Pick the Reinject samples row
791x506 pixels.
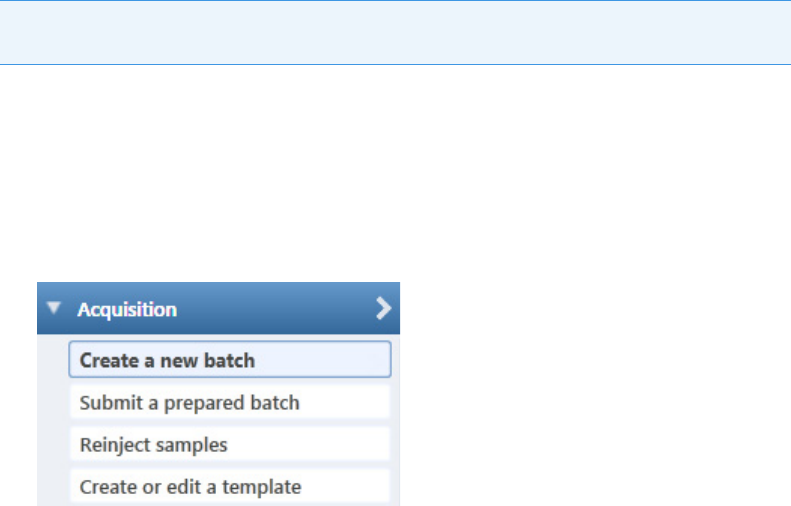coord(230,444)
